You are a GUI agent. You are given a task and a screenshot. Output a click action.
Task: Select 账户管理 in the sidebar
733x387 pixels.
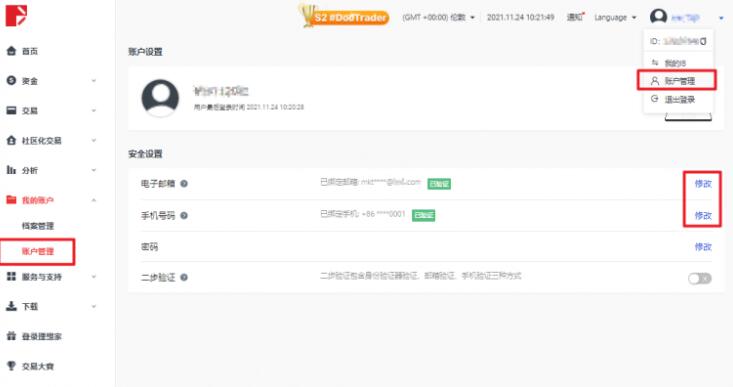click(x=38, y=251)
